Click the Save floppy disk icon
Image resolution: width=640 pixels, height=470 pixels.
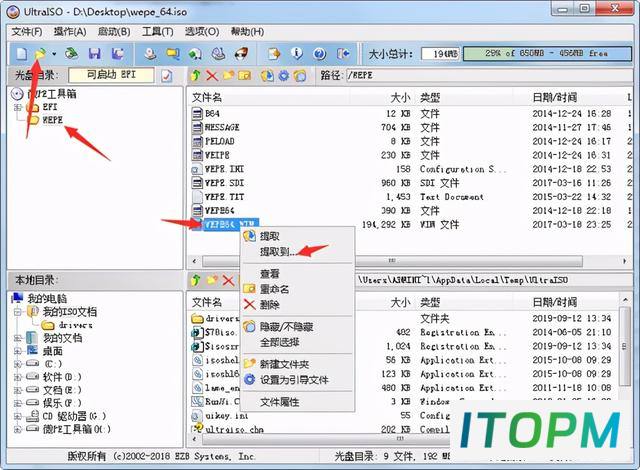95,53
